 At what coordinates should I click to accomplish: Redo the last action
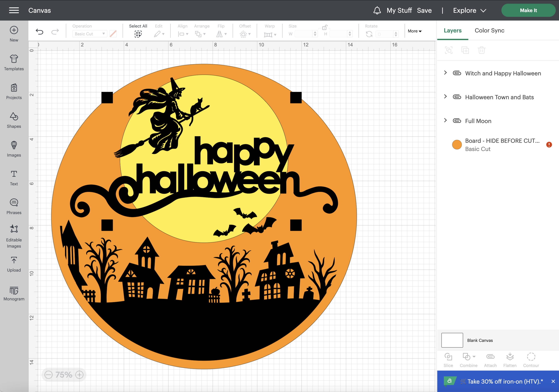55,31
